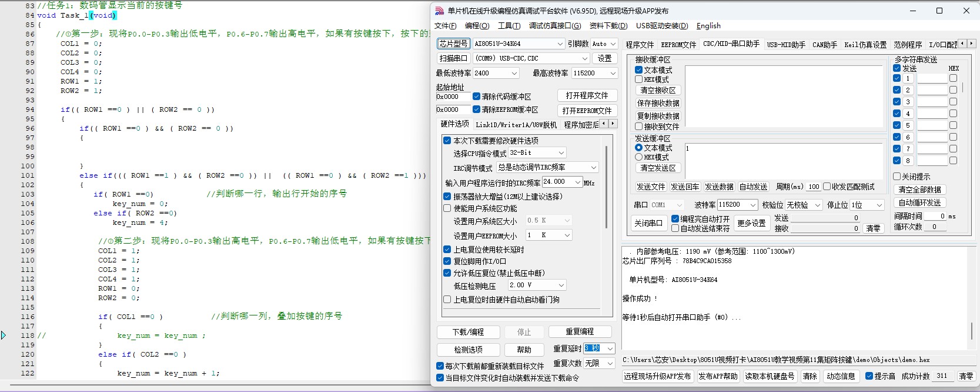The height and width of the screenshot is (392, 980).
Task: Switch to the 范例程序 tab
Action: pos(908,45)
